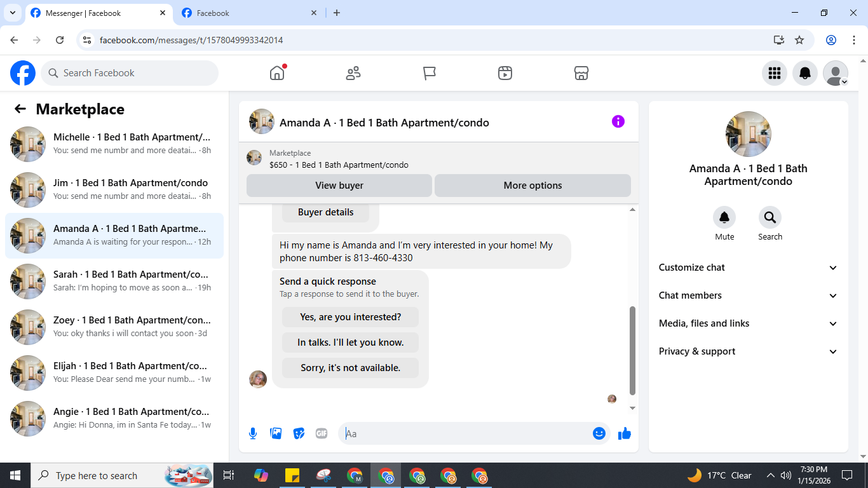Record a voice clip microphone icon

[253, 433]
